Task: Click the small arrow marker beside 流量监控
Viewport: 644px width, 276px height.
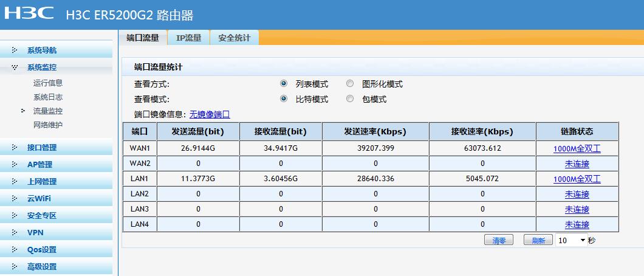Action: pos(23,111)
